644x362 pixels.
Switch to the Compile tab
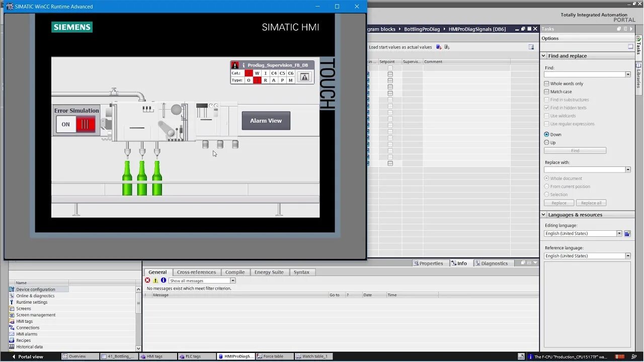(235, 272)
